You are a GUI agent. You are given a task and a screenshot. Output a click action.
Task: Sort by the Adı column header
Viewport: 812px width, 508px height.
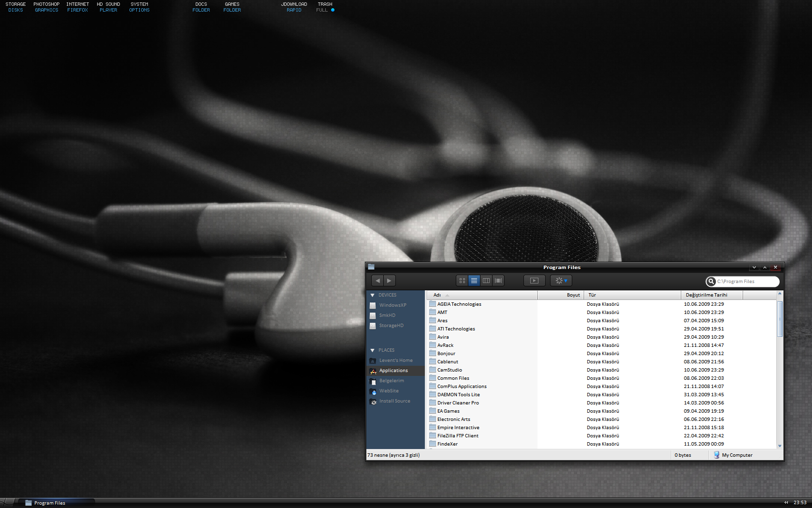pyautogui.click(x=482, y=295)
